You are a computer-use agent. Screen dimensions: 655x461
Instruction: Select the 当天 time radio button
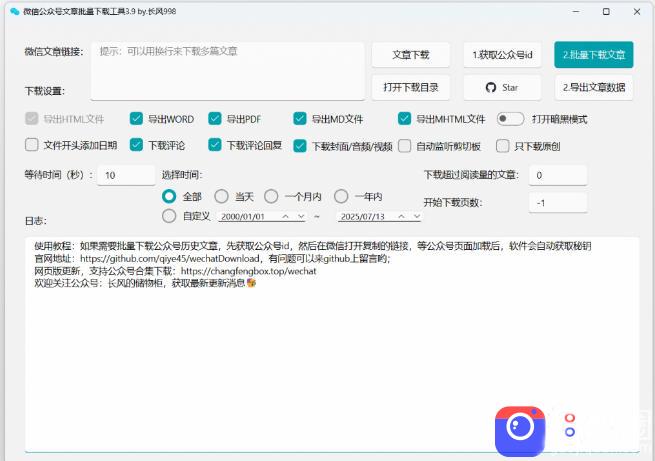(221, 196)
